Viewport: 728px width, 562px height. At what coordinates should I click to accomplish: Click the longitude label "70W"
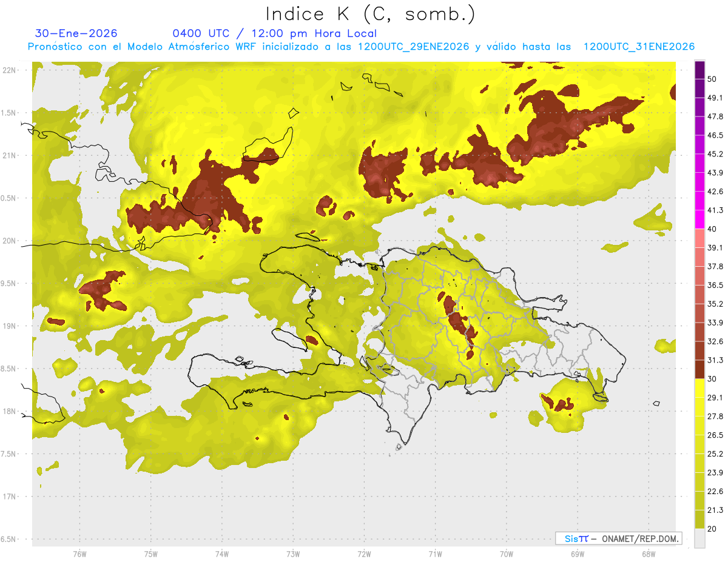506,554
